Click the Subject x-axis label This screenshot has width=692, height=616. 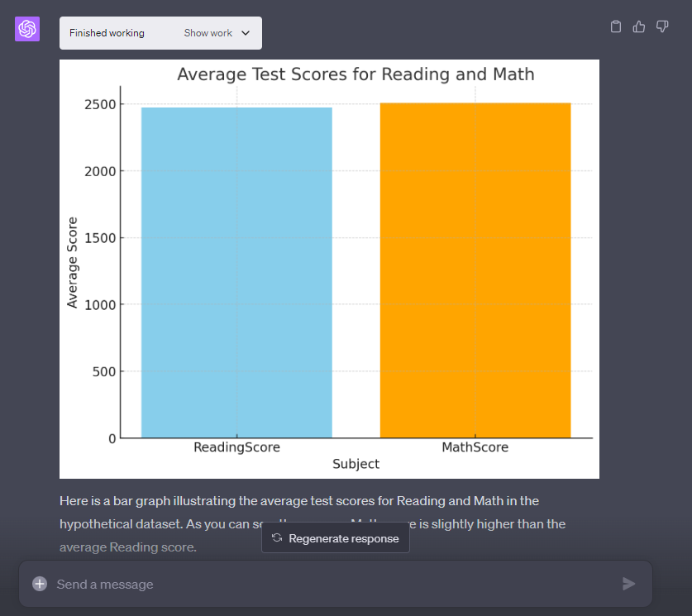tap(356, 464)
